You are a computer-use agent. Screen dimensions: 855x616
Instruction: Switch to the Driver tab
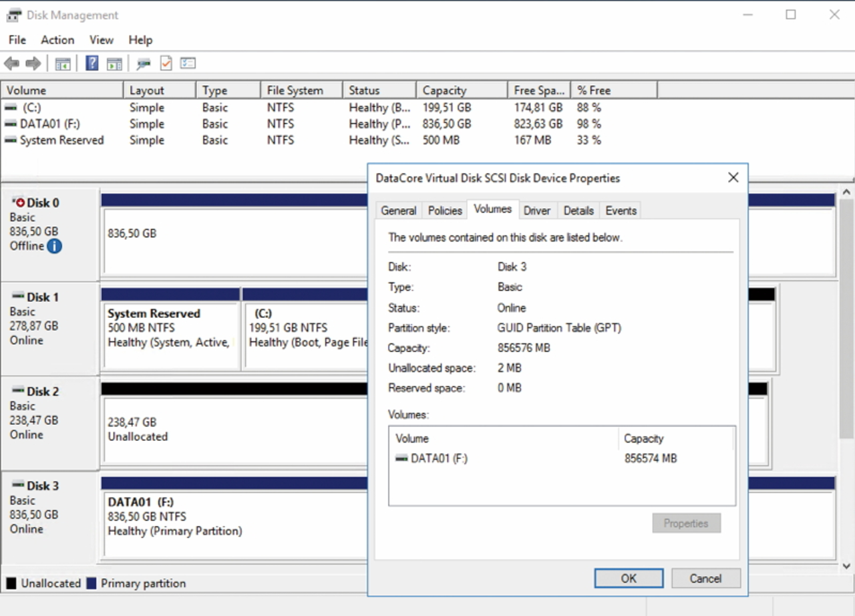pos(536,210)
